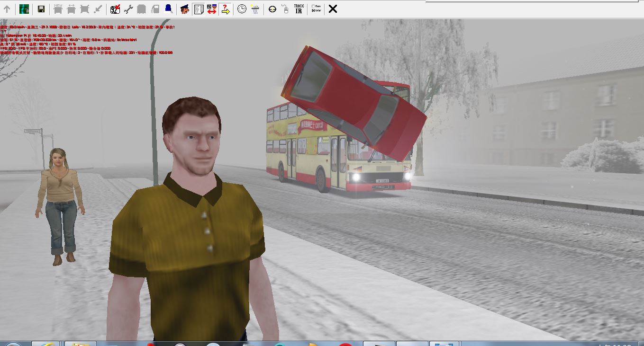Click the NEW bus toolbar icon

[58, 9]
